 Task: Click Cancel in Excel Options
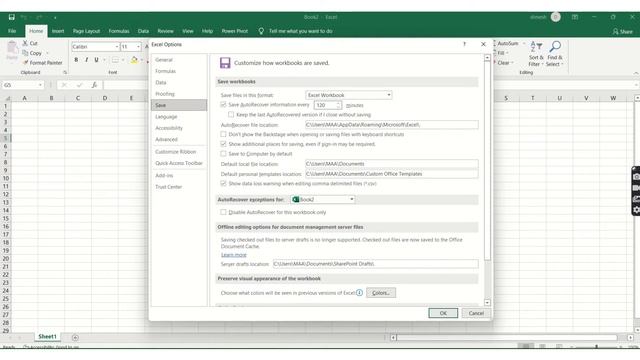pos(476,313)
